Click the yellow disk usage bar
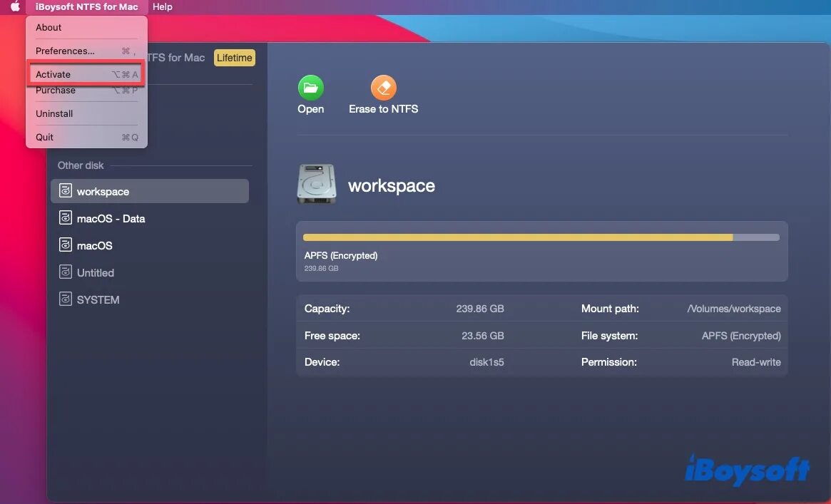Screen dimensions: 831x504 [x=541, y=237]
